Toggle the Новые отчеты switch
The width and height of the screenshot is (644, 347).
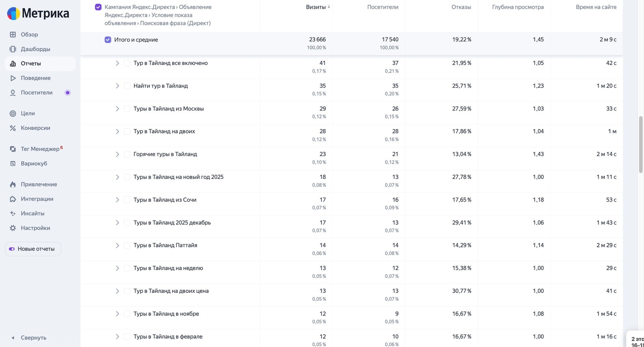[x=12, y=249]
